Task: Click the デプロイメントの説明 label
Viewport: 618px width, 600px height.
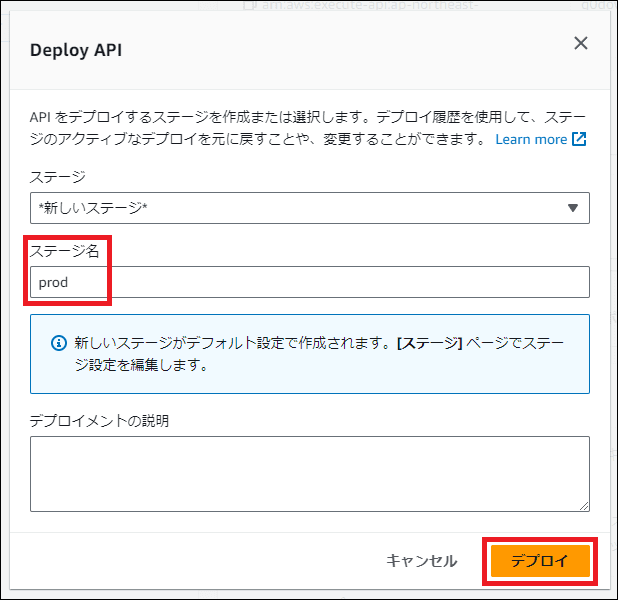Action: point(99,420)
